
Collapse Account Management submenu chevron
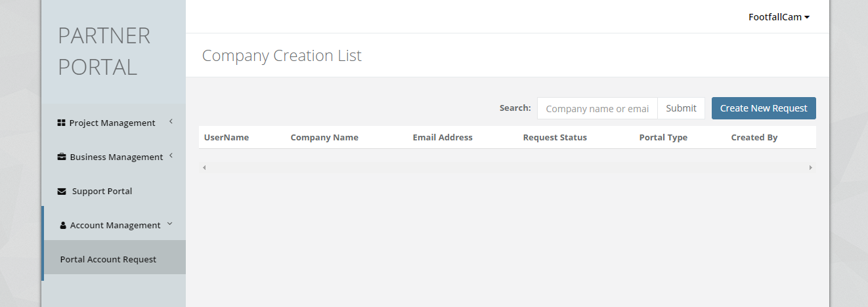pyautogui.click(x=170, y=224)
